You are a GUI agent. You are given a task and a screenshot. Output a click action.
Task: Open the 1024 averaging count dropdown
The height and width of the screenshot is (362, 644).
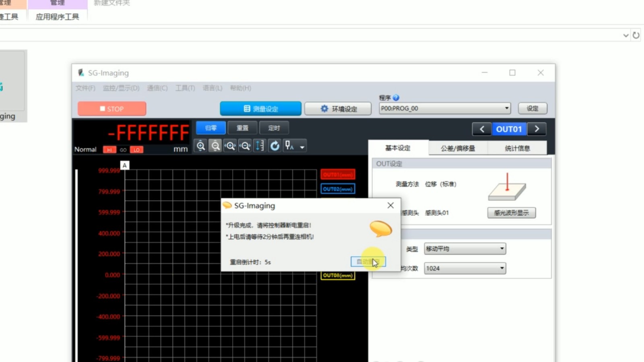[x=502, y=268]
